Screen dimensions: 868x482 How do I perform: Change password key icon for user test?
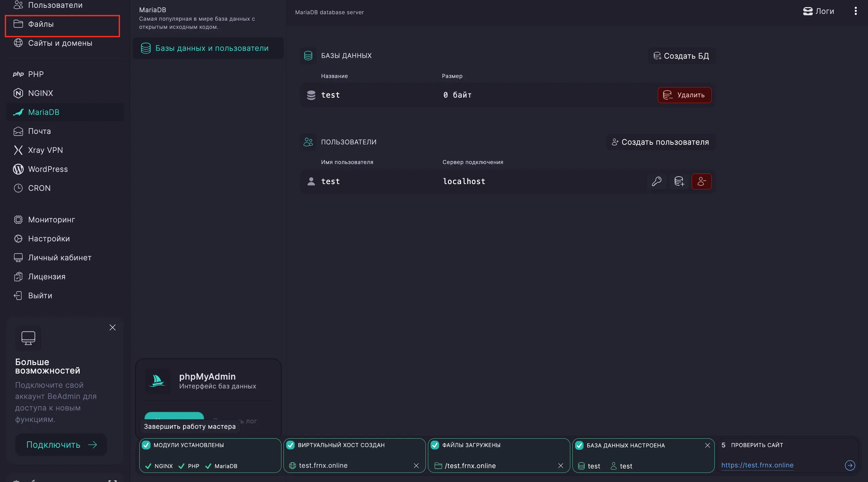[656, 181]
